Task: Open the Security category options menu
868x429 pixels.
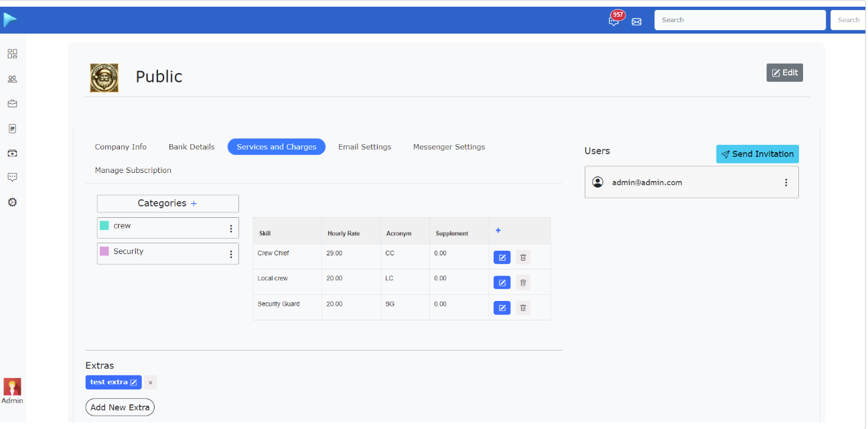Action: [230, 253]
